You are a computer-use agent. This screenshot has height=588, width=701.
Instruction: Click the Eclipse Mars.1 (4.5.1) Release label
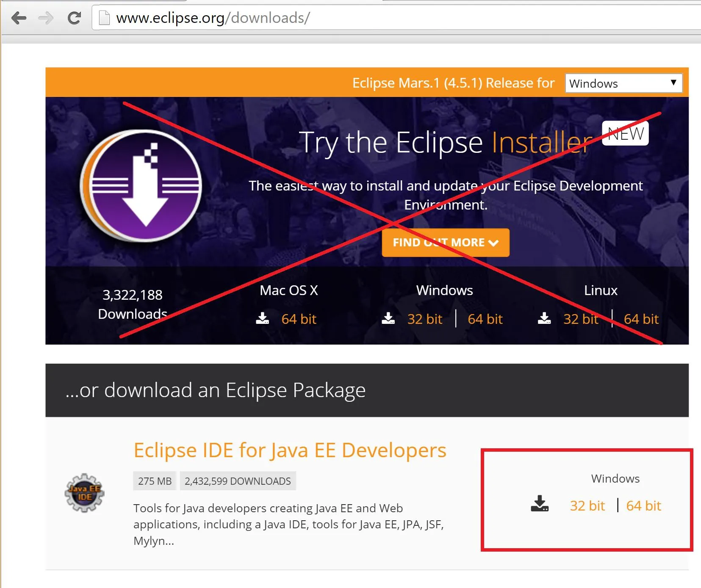point(453,83)
